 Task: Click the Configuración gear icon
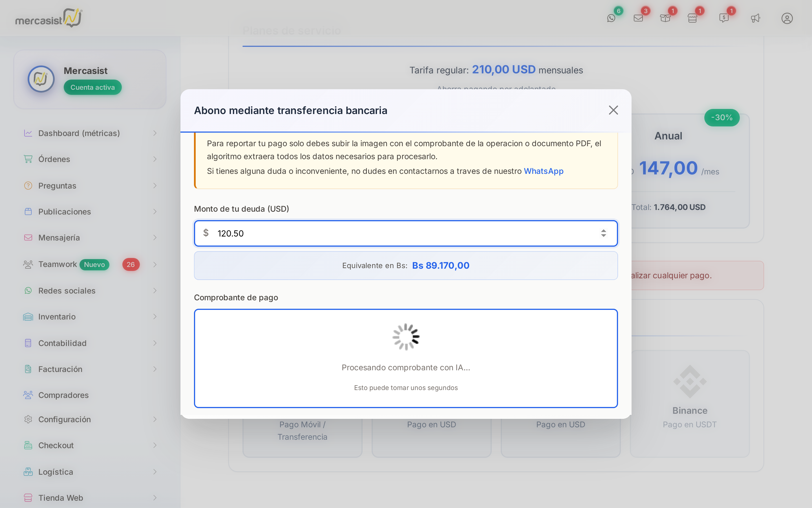(x=28, y=419)
